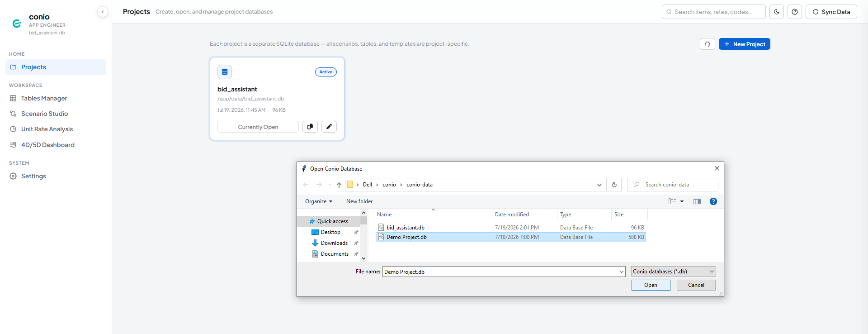Open Unit Rate Analysis

[56, 129]
